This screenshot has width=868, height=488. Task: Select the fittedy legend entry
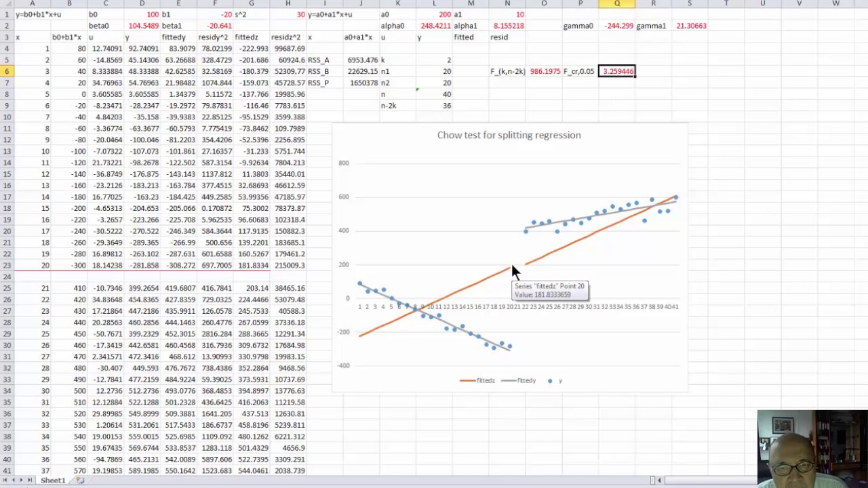519,381
